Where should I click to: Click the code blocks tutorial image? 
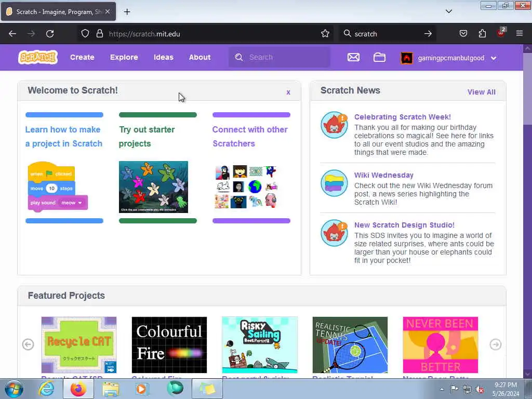58,187
